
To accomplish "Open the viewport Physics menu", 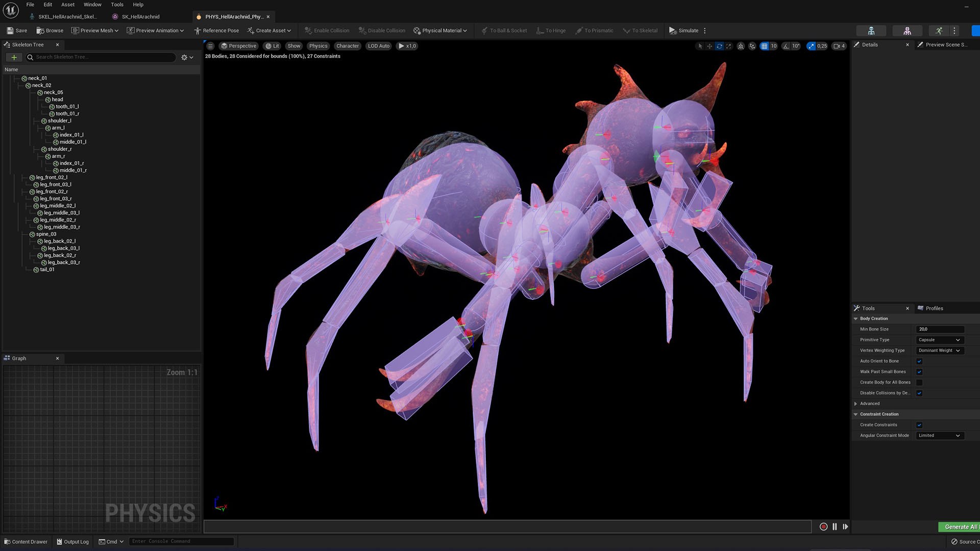I will pyautogui.click(x=318, y=46).
